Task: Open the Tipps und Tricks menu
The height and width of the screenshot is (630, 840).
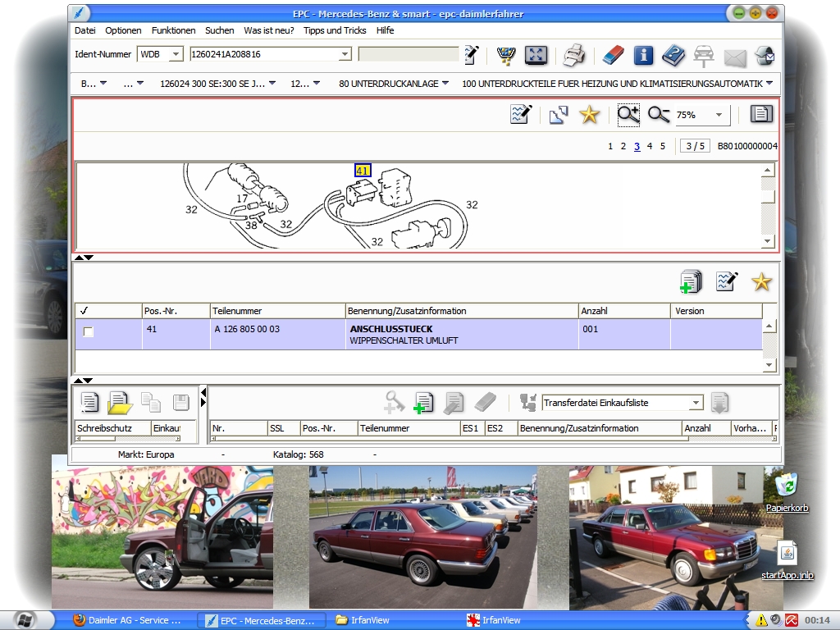Action: 335,30
